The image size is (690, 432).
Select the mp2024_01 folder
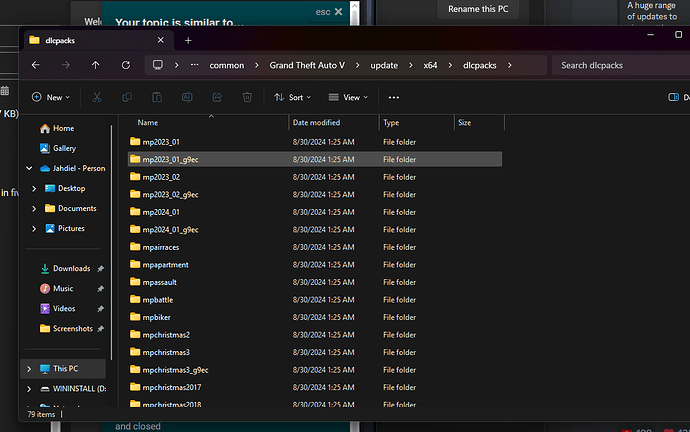coord(315,212)
